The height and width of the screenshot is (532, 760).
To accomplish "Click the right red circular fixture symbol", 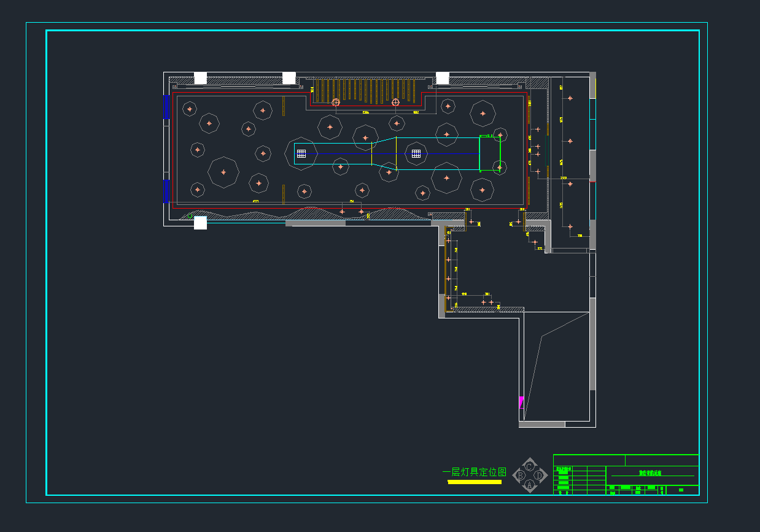I will 395,102.
